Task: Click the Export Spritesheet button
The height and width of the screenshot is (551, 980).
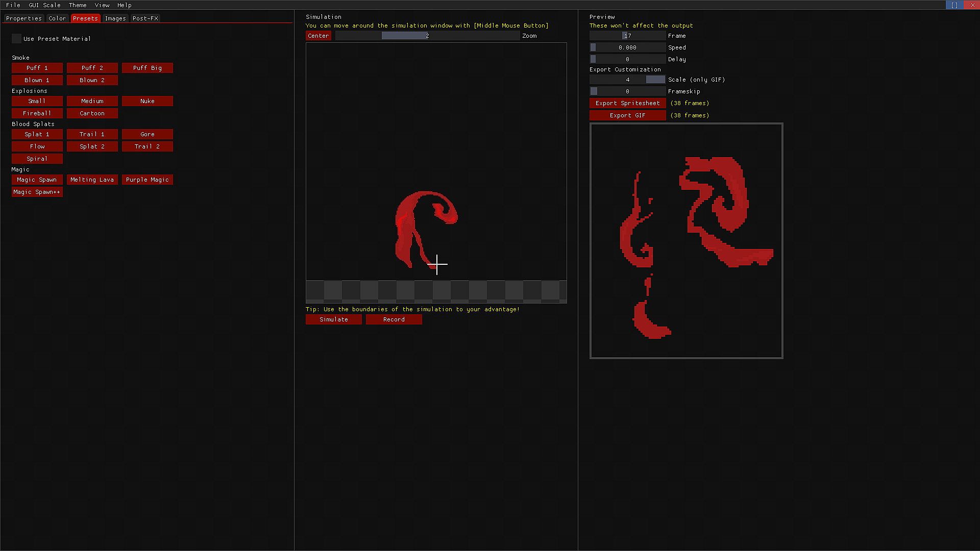Action: point(627,103)
